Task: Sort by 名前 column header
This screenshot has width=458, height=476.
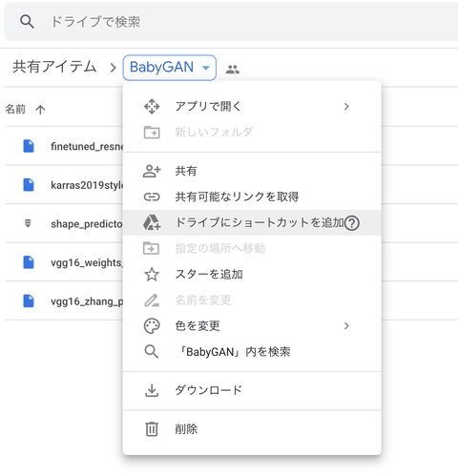Action: tap(15, 109)
